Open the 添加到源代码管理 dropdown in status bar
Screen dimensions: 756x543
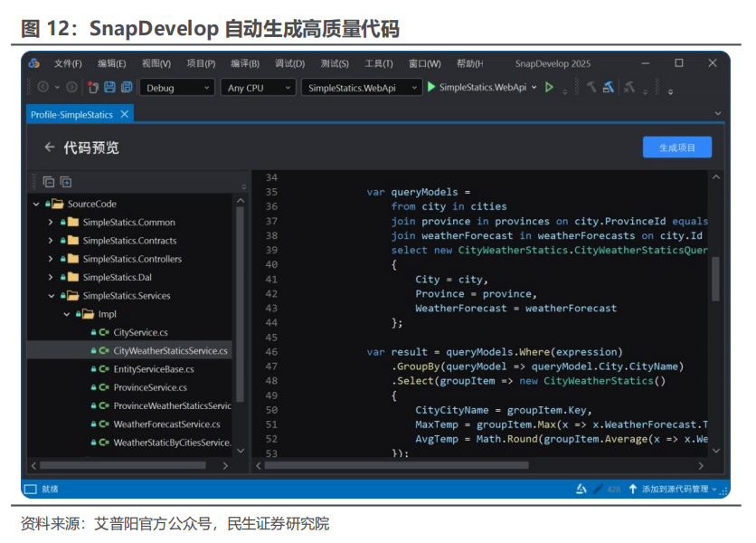point(713,489)
